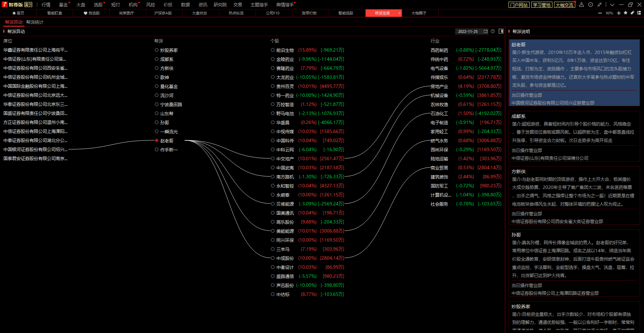Click the 南方路机 stock row

click(308, 177)
